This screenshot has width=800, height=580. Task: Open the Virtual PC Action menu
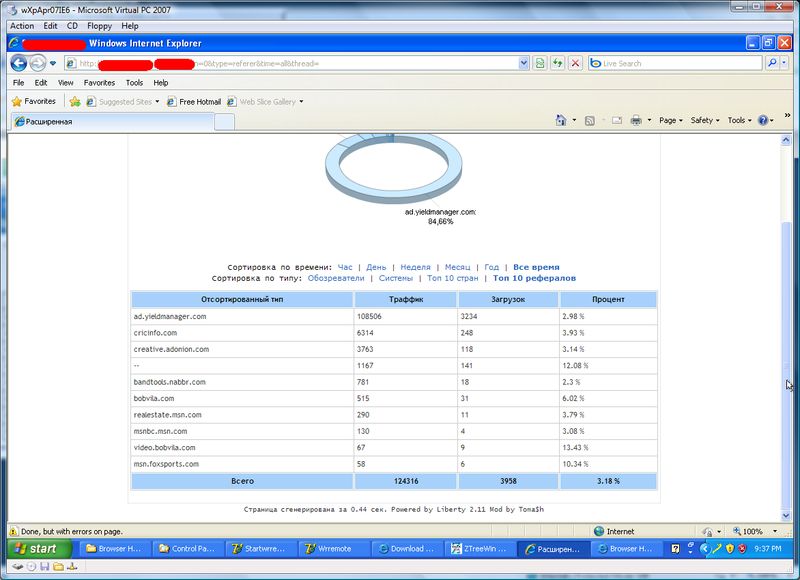[x=22, y=26]
